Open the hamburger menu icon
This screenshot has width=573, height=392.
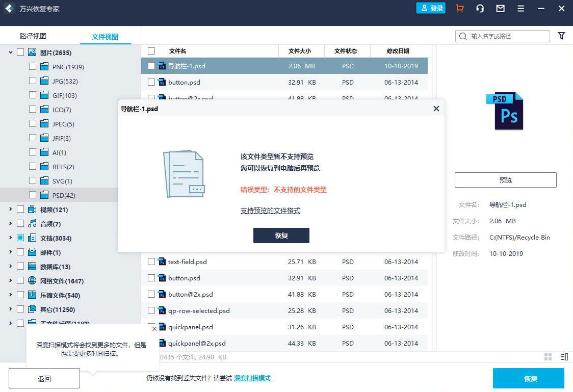[x=520, y=9]
